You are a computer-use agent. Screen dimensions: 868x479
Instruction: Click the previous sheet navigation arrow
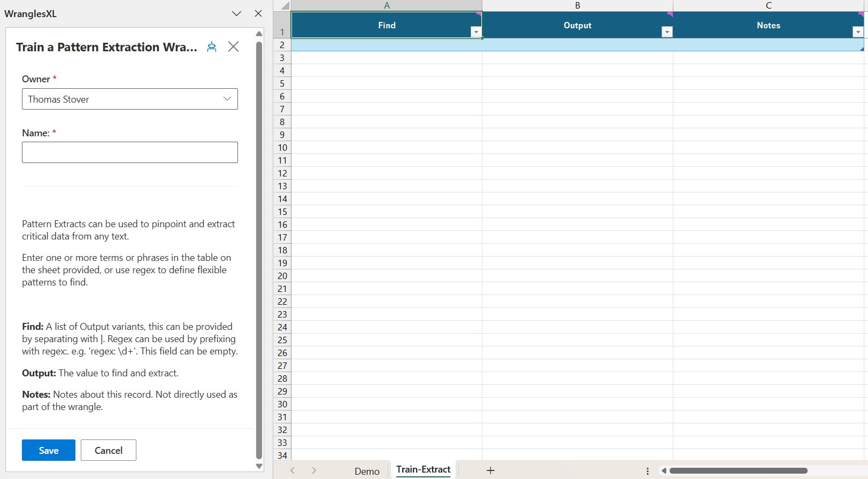(293, 470)
